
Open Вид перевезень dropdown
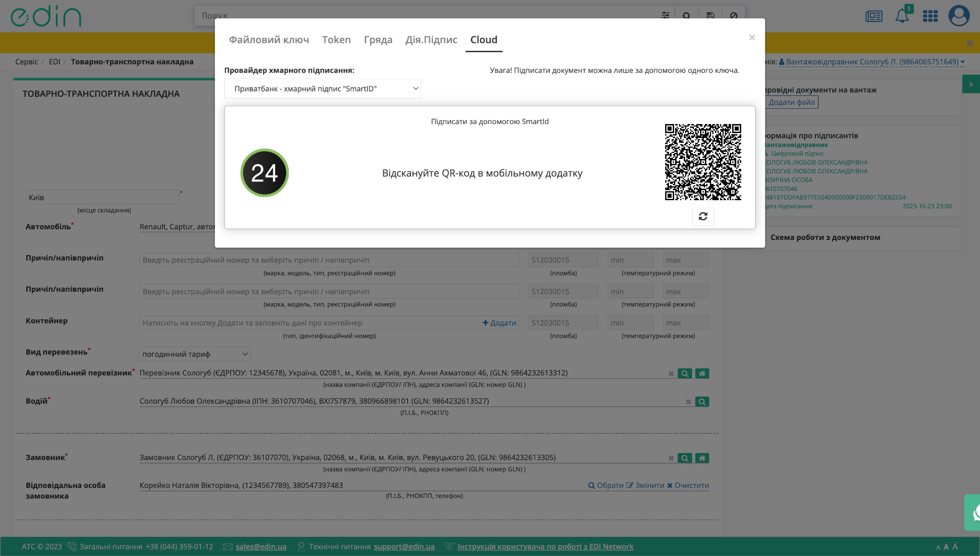tap(194, 354)
